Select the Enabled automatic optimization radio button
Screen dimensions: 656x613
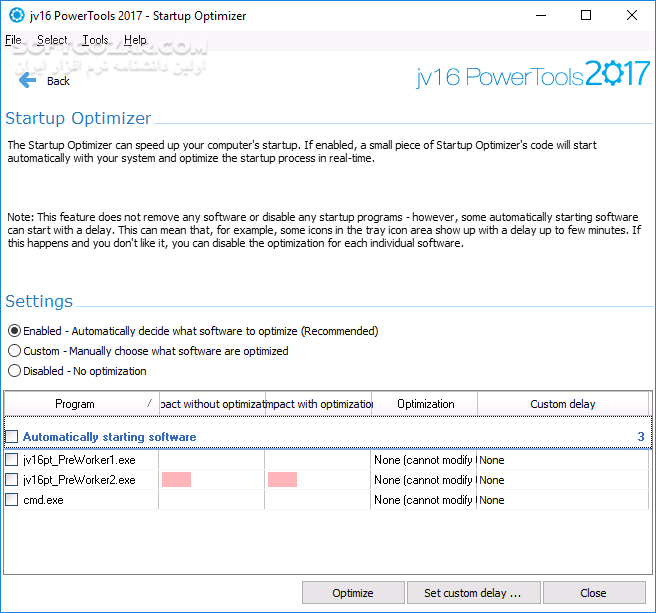pyautogui.click(x=14, y=331)
